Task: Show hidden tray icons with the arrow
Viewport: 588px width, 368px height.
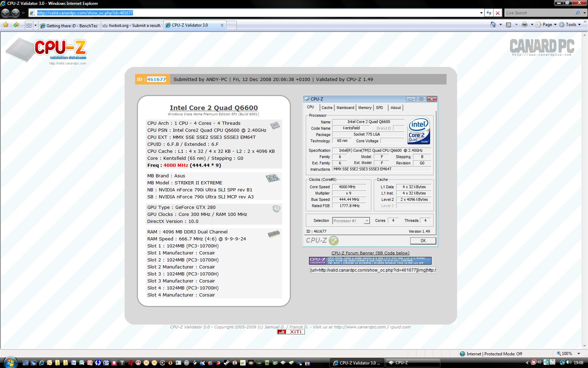Action: (x=527, y=363)
